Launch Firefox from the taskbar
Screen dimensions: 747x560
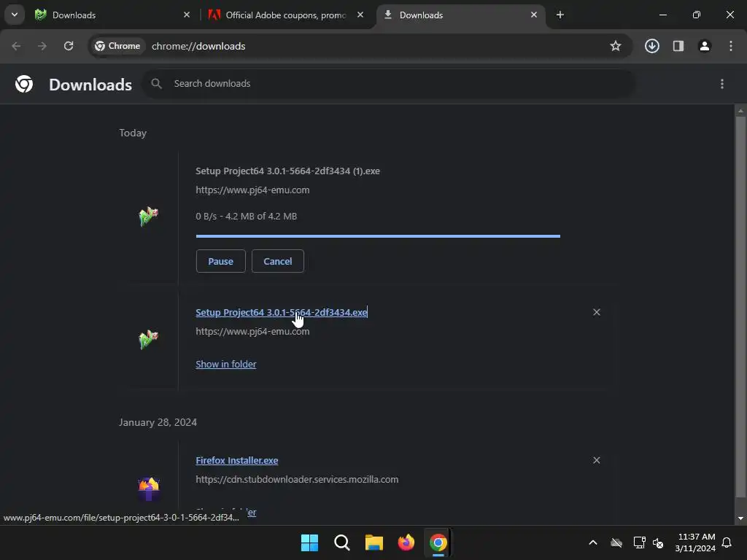(406, 542)
